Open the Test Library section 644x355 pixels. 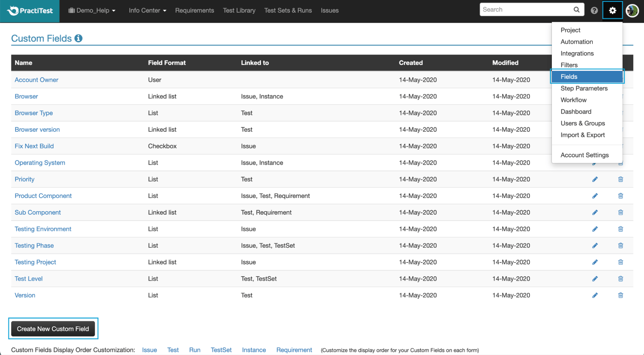(239, 10)
